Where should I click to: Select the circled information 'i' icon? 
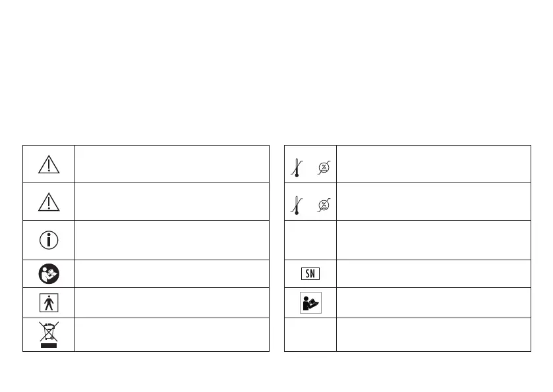click(x=49, y=240)
